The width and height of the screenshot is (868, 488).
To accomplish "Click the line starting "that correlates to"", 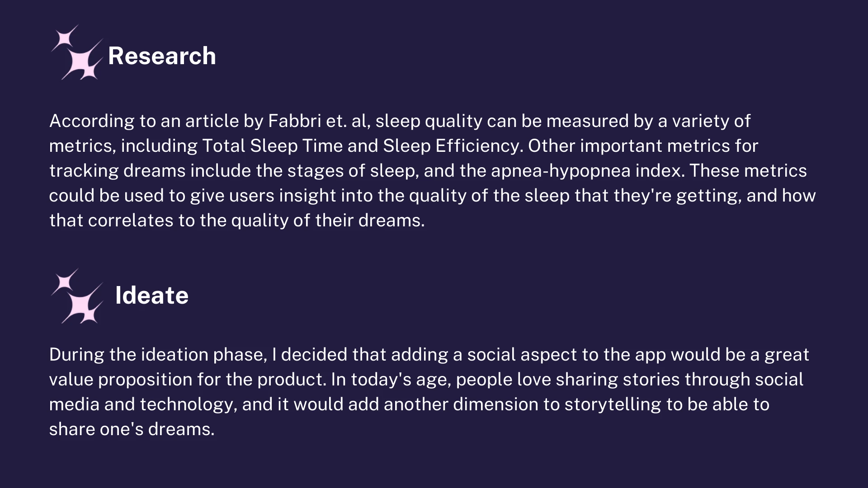I will 237,221.
